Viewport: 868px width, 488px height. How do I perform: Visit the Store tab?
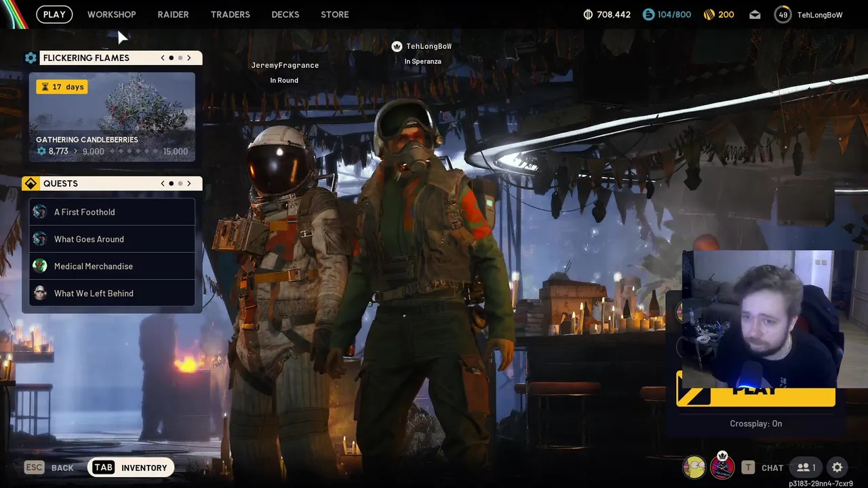point(334,14)
